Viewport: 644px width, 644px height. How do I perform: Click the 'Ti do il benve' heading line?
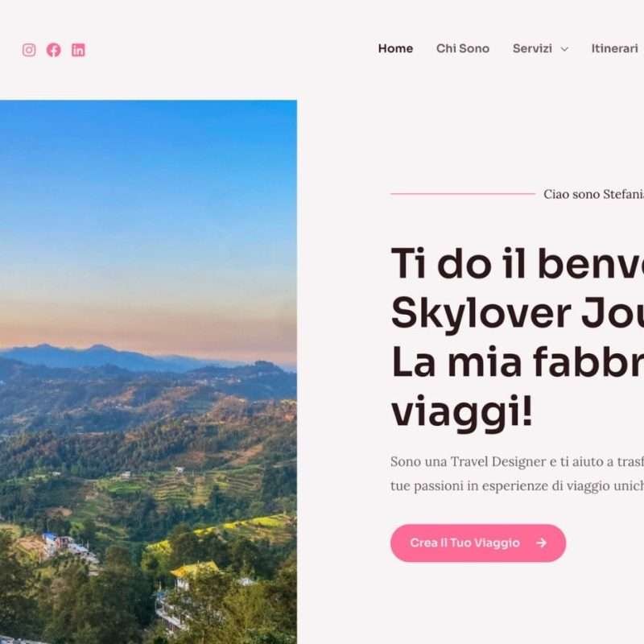518,264
